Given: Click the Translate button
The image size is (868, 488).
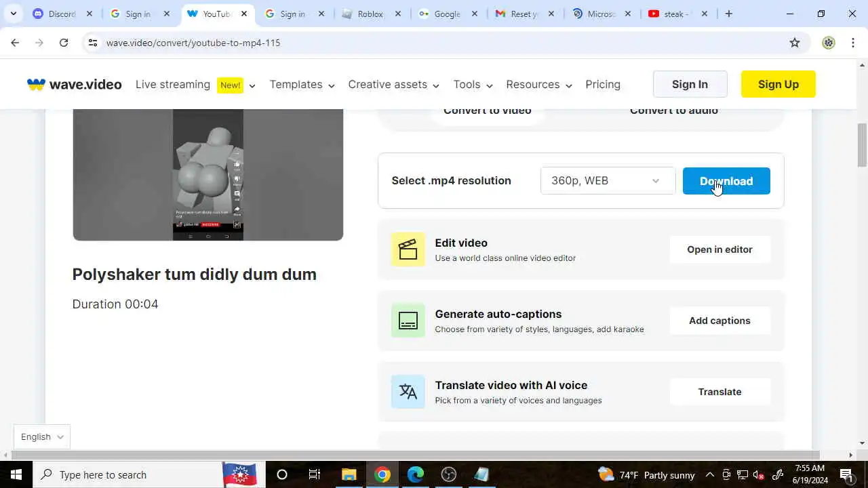Looking at the screenshot, I should 719,392.
